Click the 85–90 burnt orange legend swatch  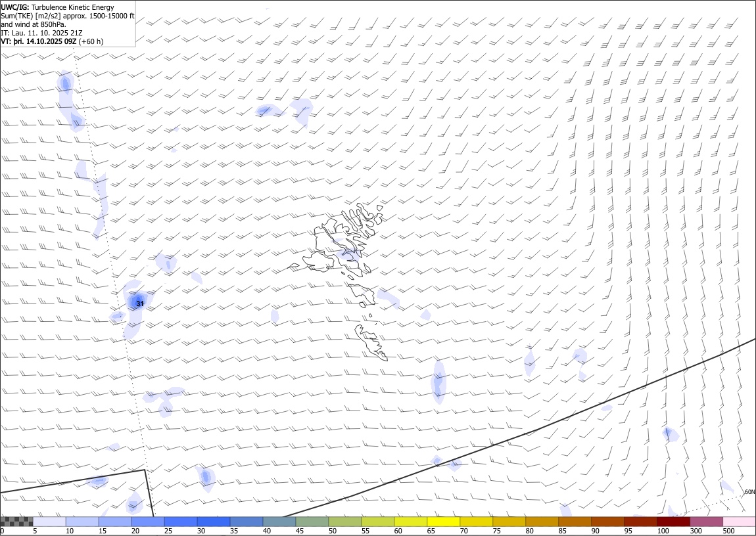click(x=575, y=522)
